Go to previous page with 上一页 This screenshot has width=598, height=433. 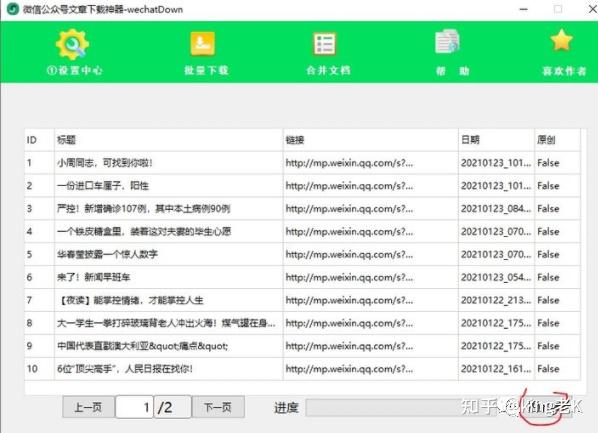click(88, 407)
